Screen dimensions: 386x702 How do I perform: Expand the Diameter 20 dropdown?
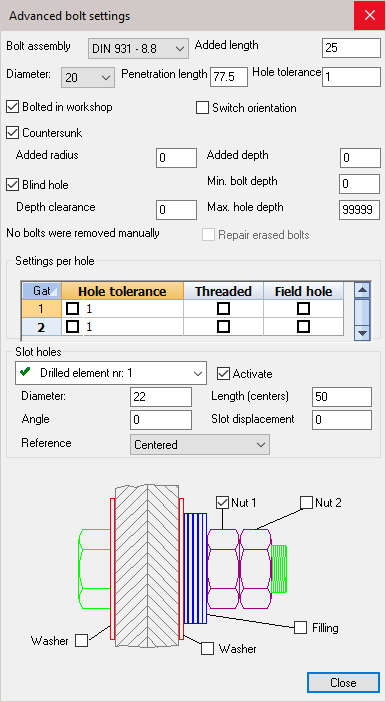87,77
